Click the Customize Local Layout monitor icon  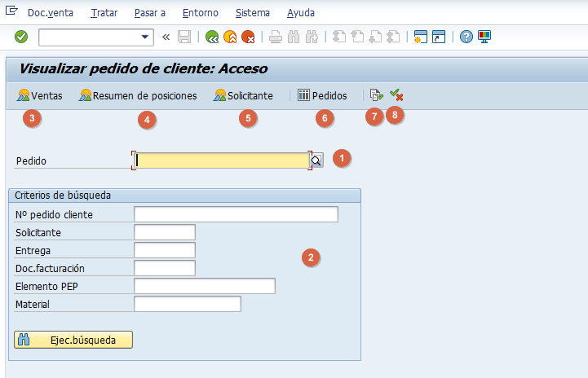coord(484,37)
